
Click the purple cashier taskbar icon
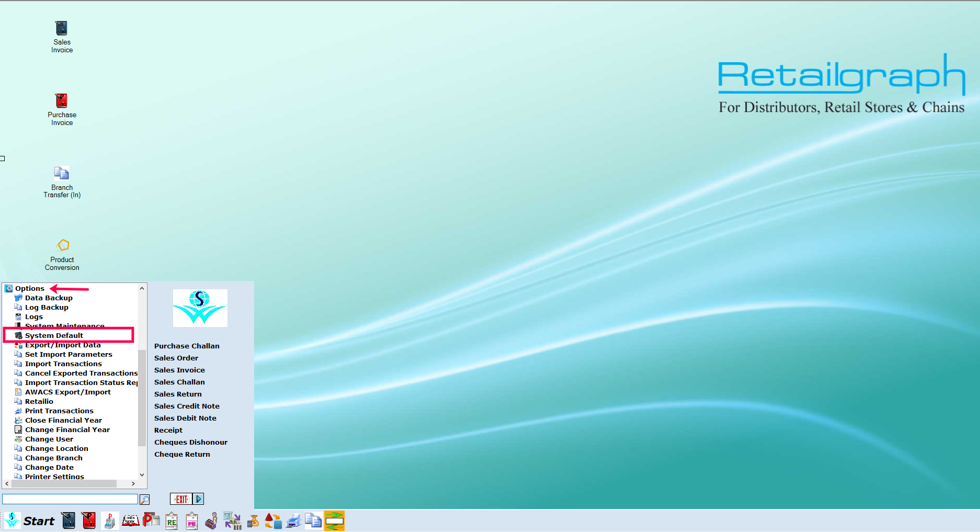pos(212,521)
